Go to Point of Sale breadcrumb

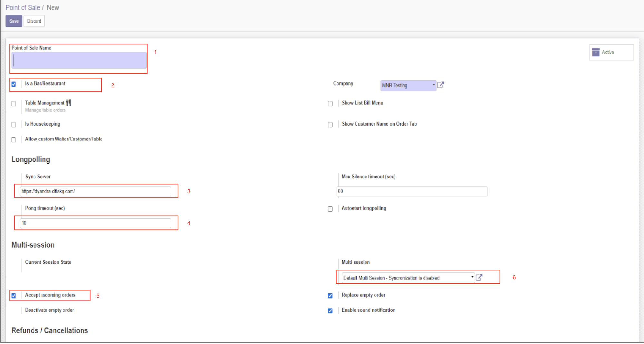(x=23, y=7)
